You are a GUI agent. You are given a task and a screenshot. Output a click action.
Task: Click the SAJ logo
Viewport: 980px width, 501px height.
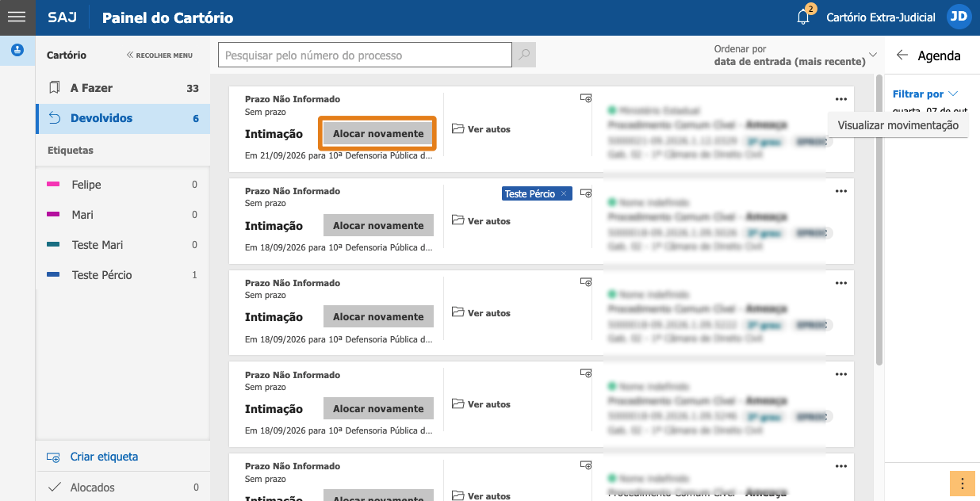(x=63, y=17)
